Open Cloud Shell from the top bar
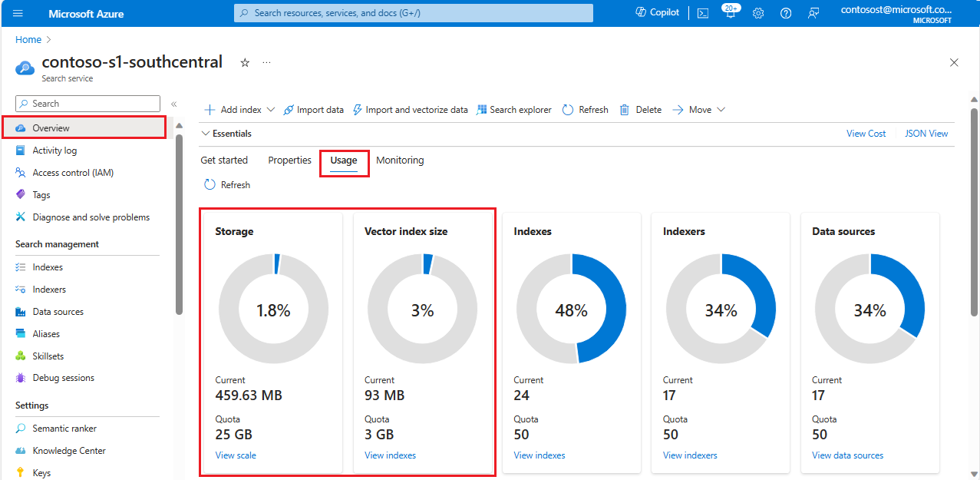The image size is (980, 480). (703, 13)
